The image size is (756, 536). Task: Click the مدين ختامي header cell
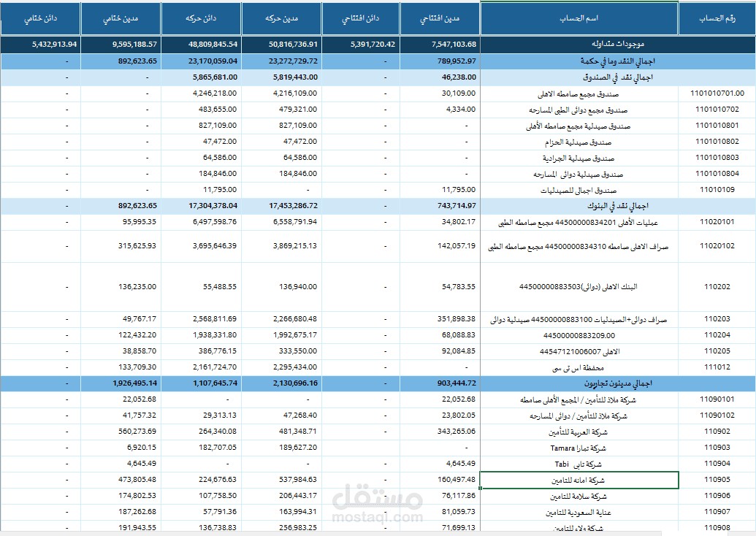coord(121,18)
